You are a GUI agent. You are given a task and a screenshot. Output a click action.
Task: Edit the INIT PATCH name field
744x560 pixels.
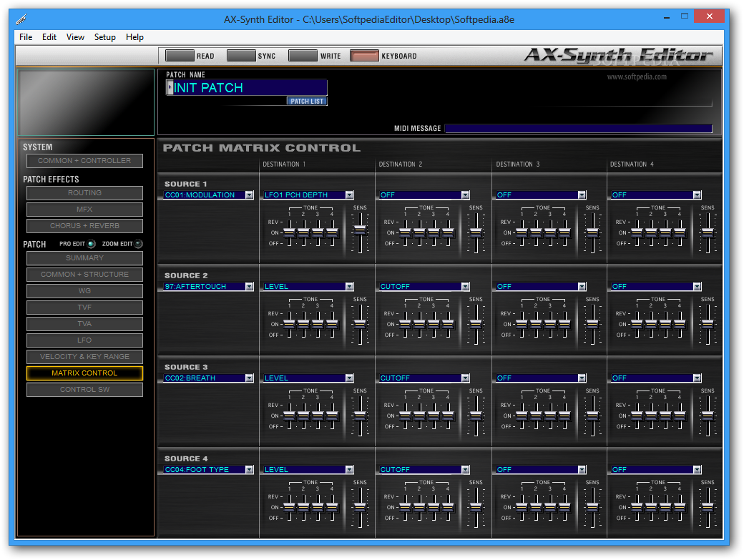click(x=250, y=87)
